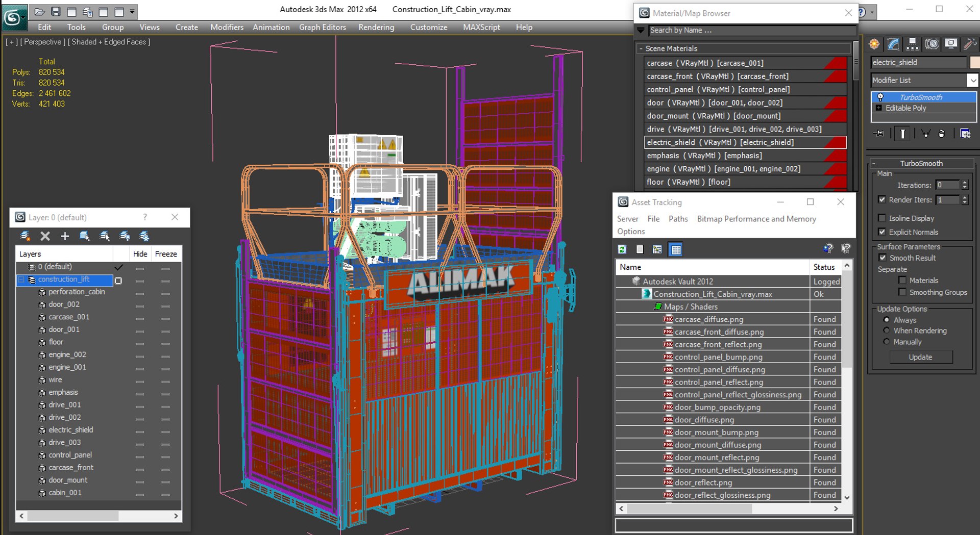Open the Modify command panel tab
The height and width of the screenshot is (535, 980).
click(893, 44)
